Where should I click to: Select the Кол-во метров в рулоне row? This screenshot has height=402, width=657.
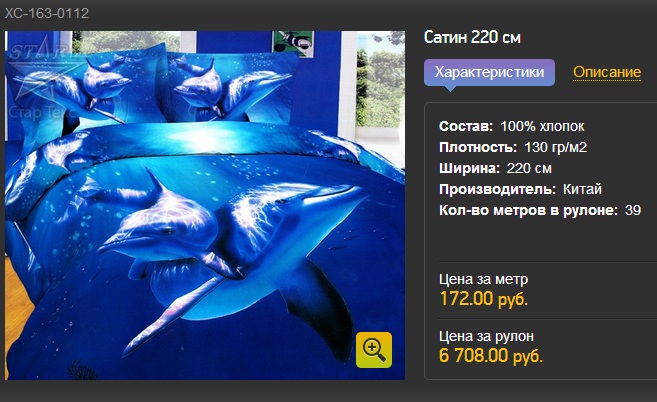540,210
